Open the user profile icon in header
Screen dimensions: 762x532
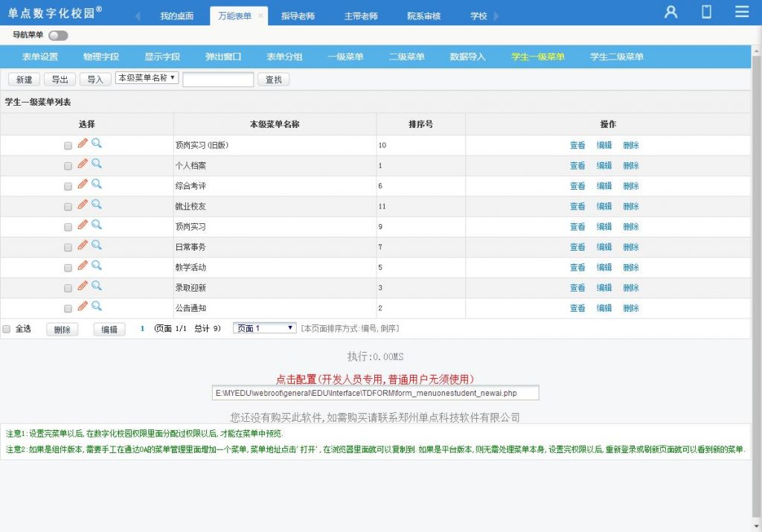(670, 12)
